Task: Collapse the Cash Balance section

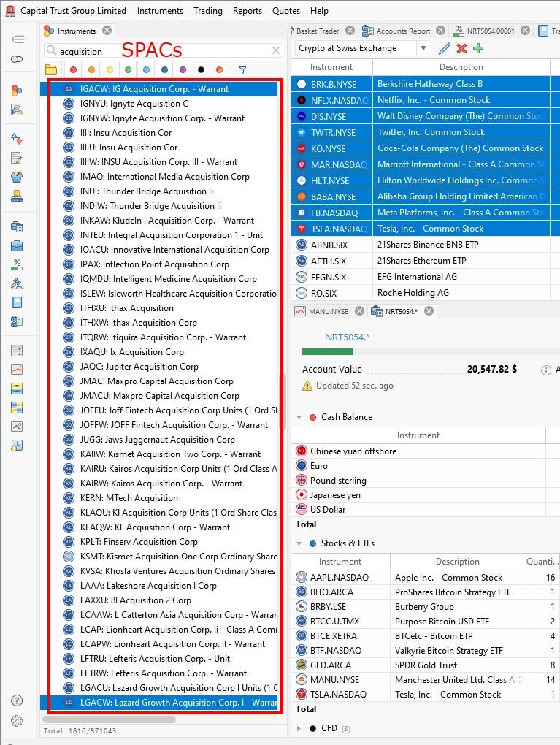Action: (299, 417)
